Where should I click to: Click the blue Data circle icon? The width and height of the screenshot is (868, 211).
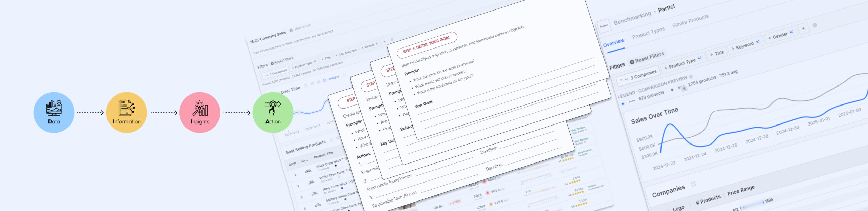pyautogui.click(x=54, y=113)
